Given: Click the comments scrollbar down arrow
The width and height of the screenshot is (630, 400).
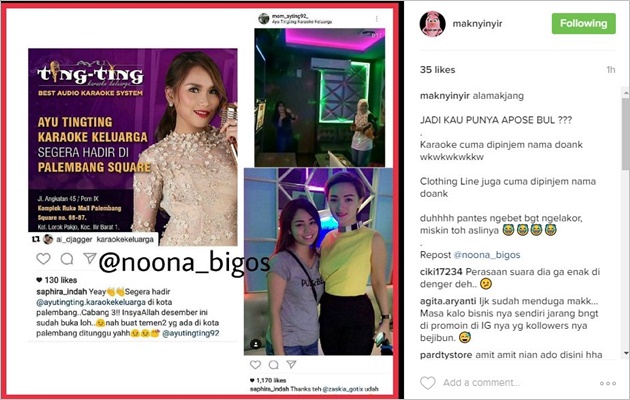Looking at the screenshot, I should tap(626, 353).
